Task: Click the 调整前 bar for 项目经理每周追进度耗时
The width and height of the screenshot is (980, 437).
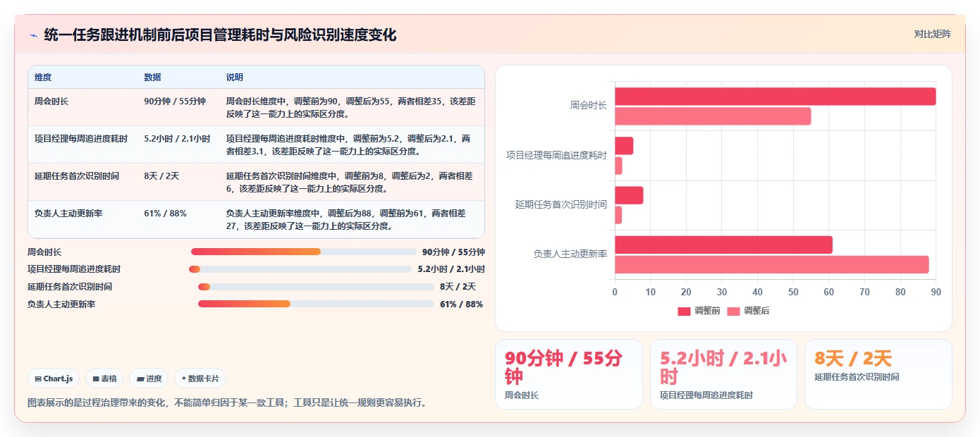Action: 624,146
